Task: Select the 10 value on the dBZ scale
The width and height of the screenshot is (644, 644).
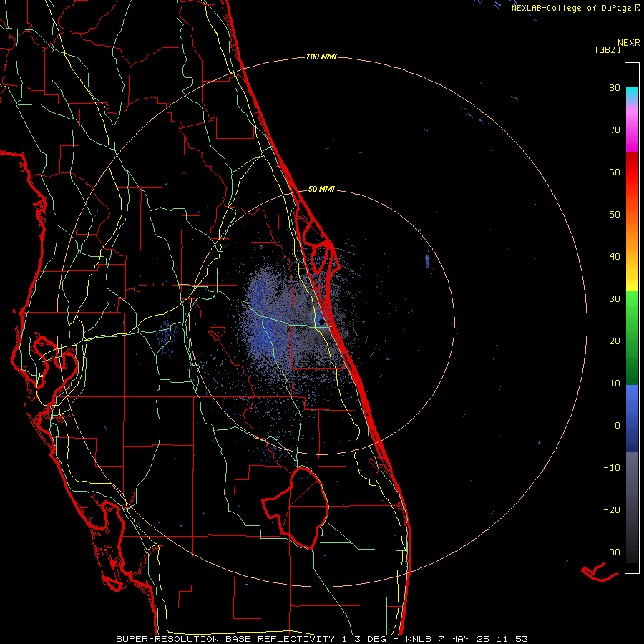Action: [615, 384]
